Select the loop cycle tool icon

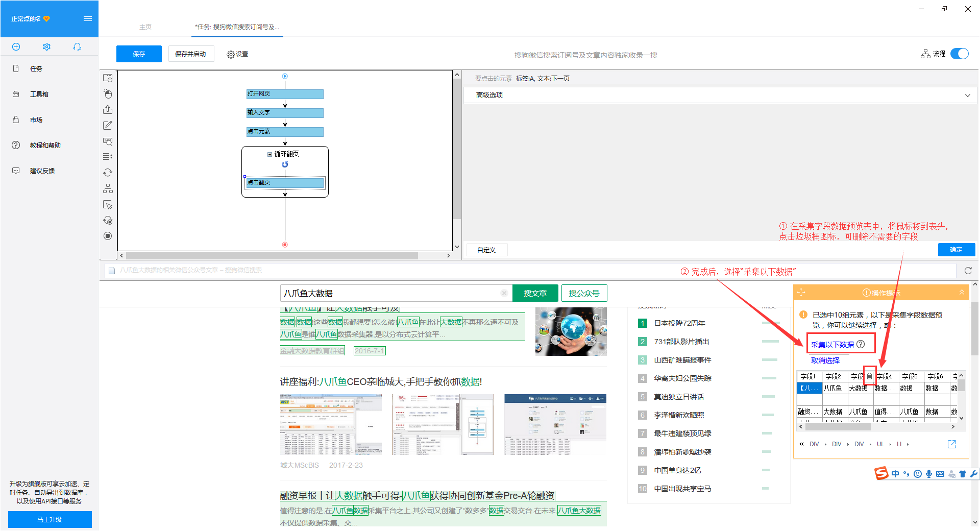click(x=108, y=173)
